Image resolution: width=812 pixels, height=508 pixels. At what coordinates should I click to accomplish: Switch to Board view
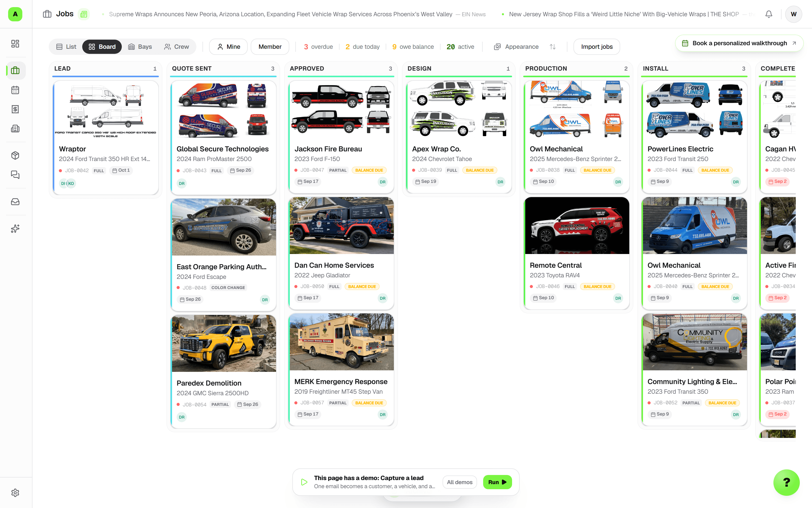[x=102, y=47]
